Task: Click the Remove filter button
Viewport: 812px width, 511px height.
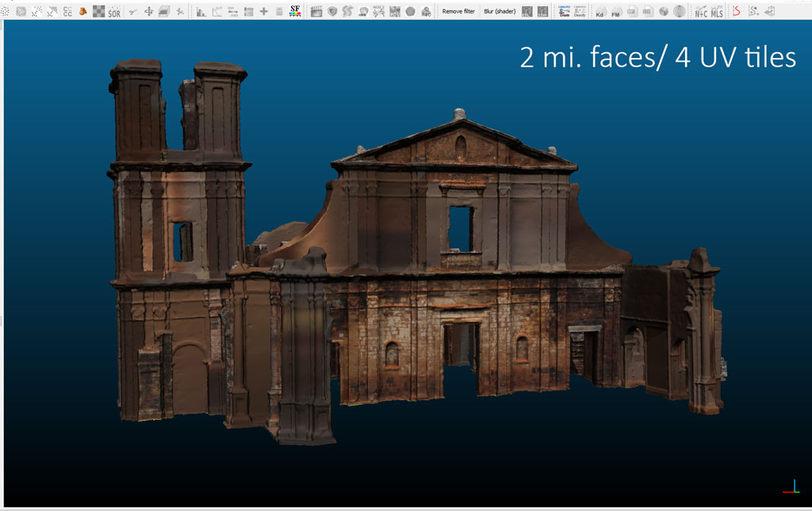Action: click(458, 12)
